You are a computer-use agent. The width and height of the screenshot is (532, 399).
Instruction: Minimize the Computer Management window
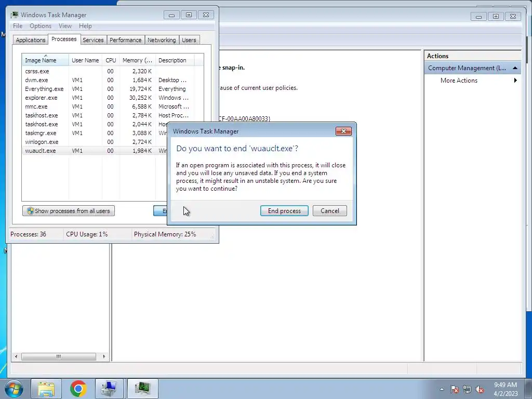tap(478, 16)
